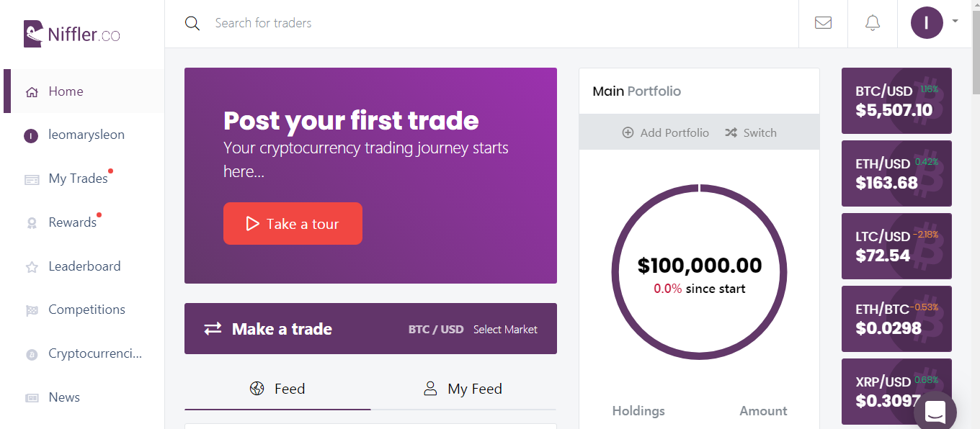
Task: Click the envelope messages icon
Action: (x=823, y=23)
